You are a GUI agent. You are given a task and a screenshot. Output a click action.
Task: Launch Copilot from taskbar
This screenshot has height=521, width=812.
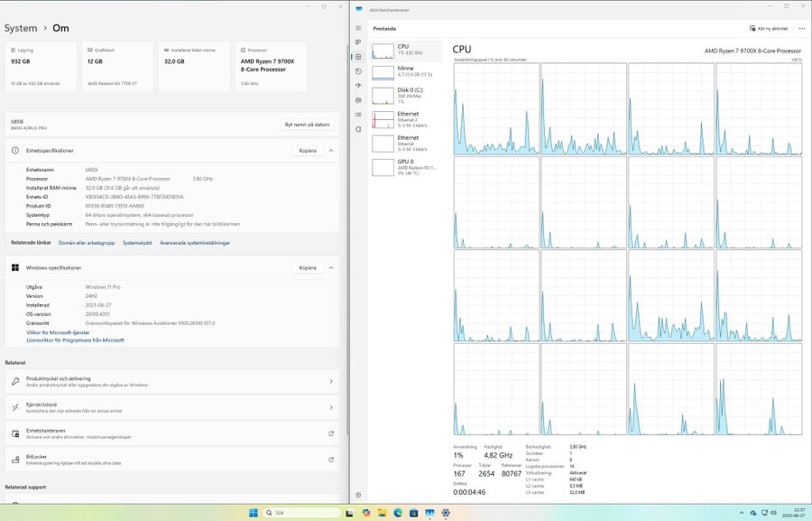366,513
